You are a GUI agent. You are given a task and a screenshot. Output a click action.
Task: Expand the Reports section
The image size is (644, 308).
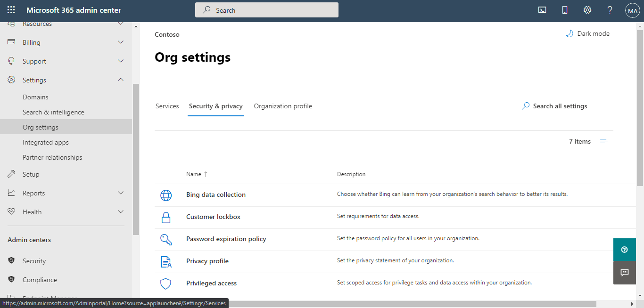[x=120, y=193]
